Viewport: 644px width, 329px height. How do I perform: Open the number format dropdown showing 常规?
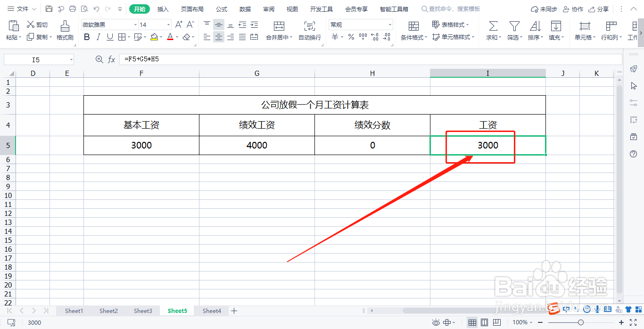click(x=389, y=24)
